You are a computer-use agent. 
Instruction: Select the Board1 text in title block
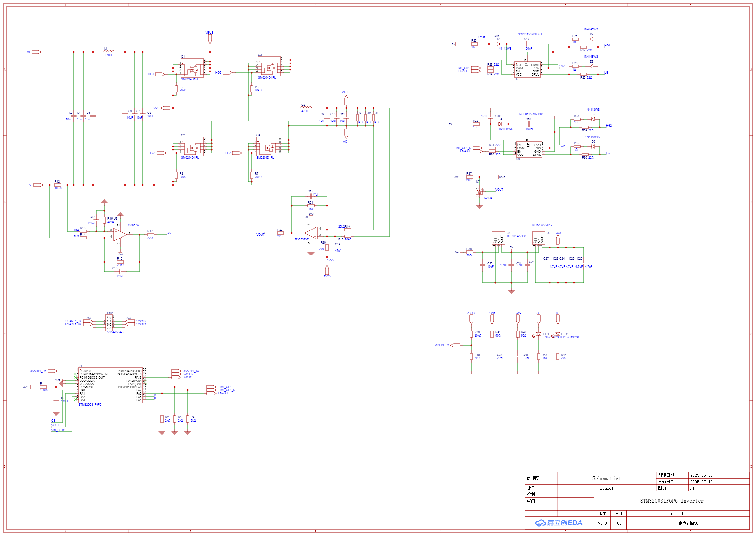[x=606, y=488]
